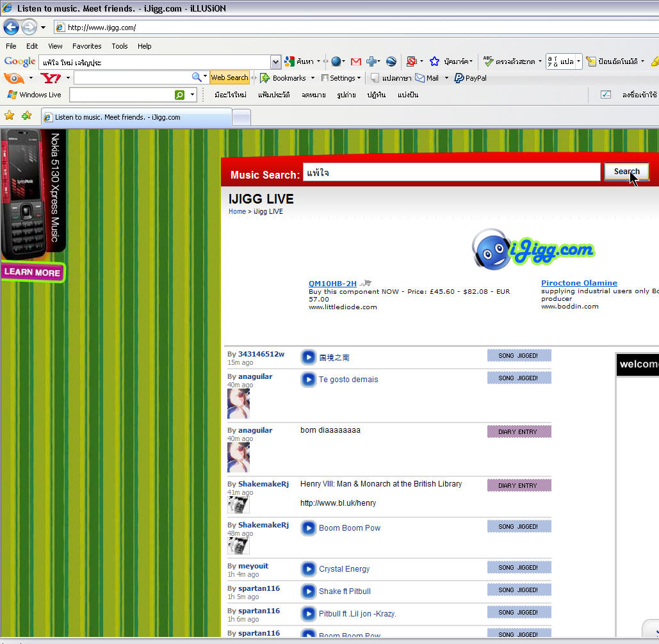Screen dimensions: 659x644
Task: Click the Web Search button
Action: [x=229, y=77]
